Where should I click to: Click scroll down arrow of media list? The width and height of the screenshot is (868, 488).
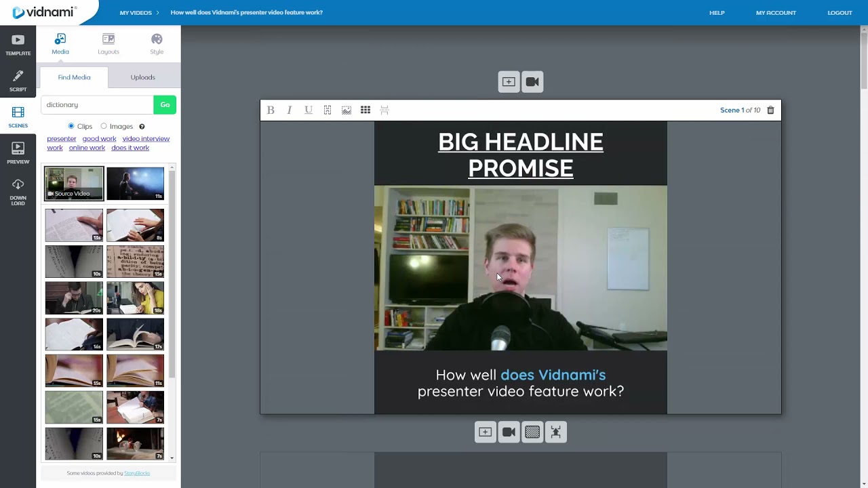coord(172,457)
